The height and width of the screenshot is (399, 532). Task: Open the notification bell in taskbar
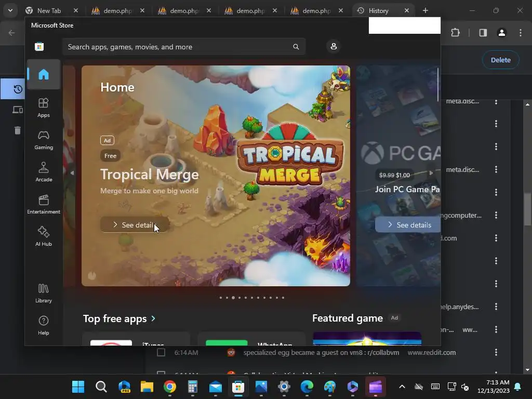518,387
